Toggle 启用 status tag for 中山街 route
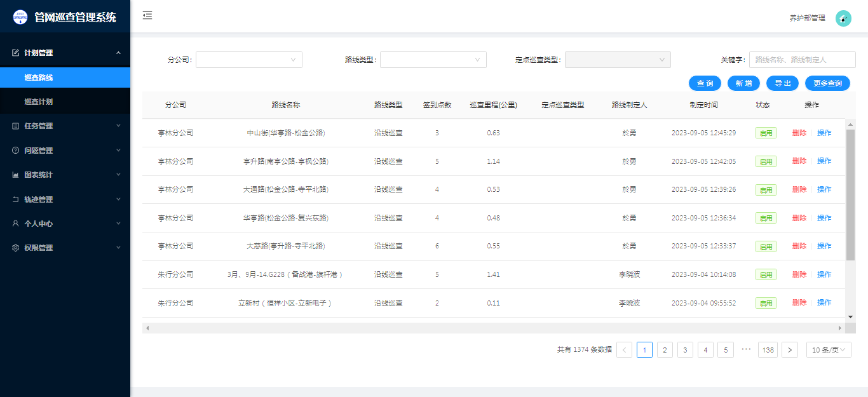This screenshot has width=868, height=397. (x=766, y=133)
